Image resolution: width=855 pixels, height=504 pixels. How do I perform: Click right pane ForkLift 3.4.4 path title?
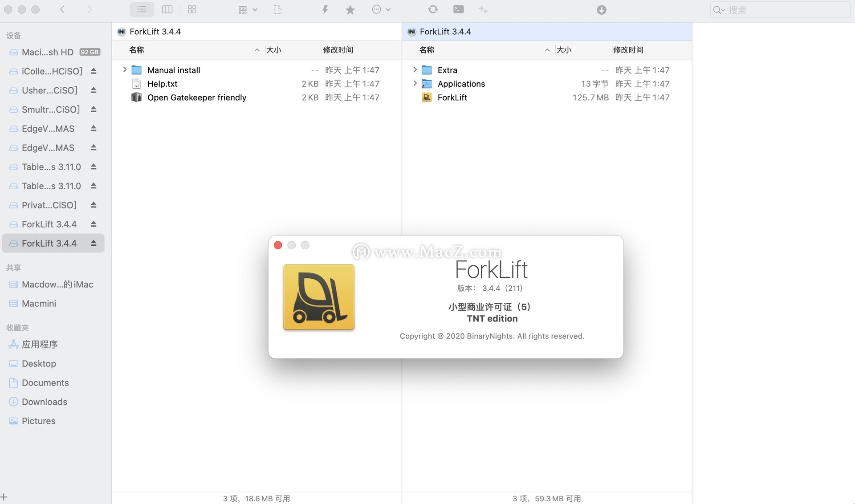(445, 32)
